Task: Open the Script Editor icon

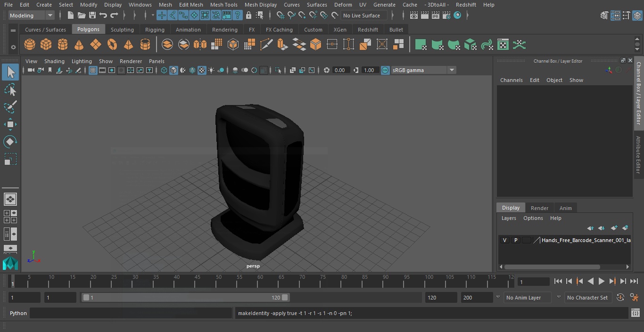Action: coord(635,313)
